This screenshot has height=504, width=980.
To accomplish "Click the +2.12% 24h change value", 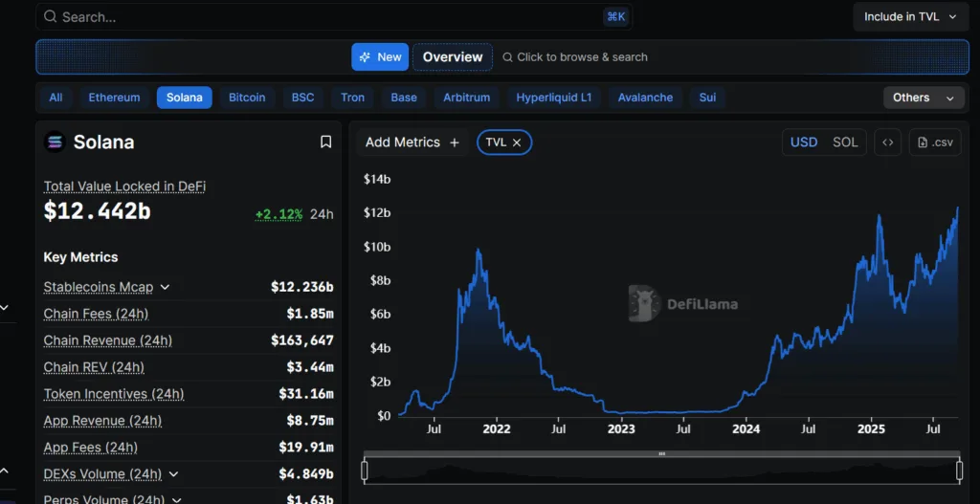I will click(x=278, y=214).
